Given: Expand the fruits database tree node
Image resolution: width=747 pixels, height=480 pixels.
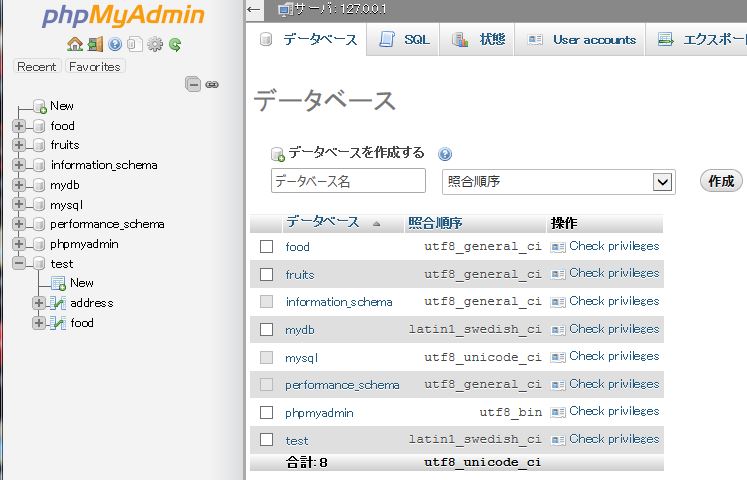Looking at the screenshot, I should [x=18, y=145].
